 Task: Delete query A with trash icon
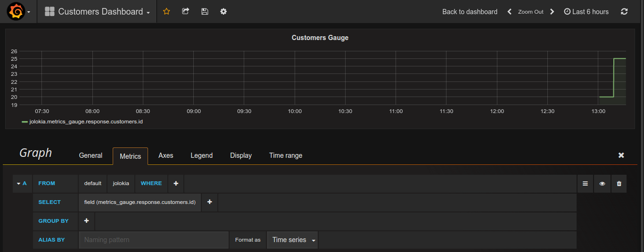click(619, 184)
